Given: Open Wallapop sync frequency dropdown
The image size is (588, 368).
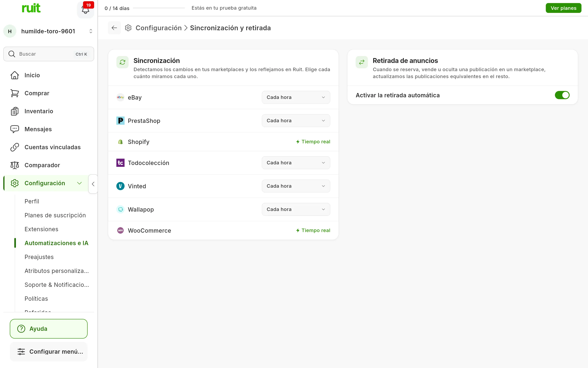Looking at the screenshot, I should coord(296,210).
